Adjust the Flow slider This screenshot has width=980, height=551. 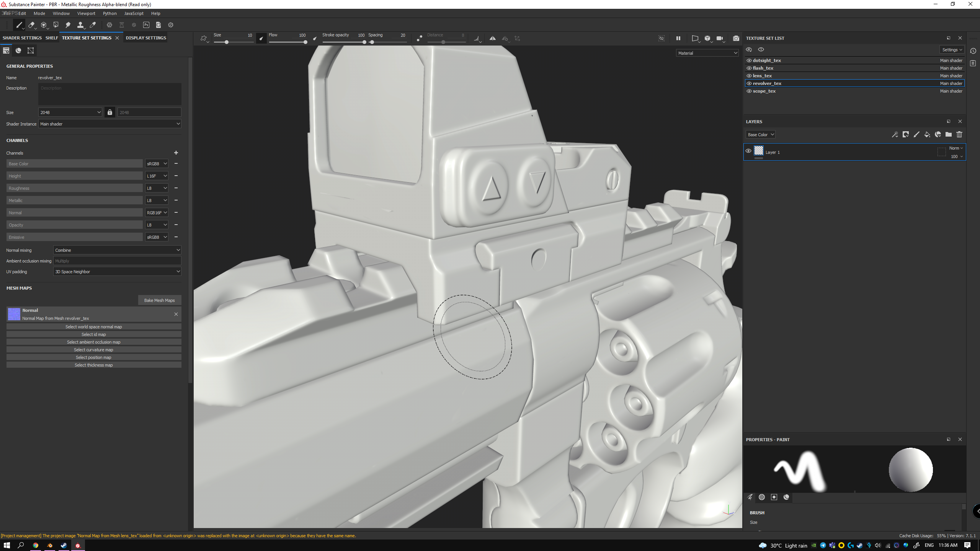pos(288,42)
